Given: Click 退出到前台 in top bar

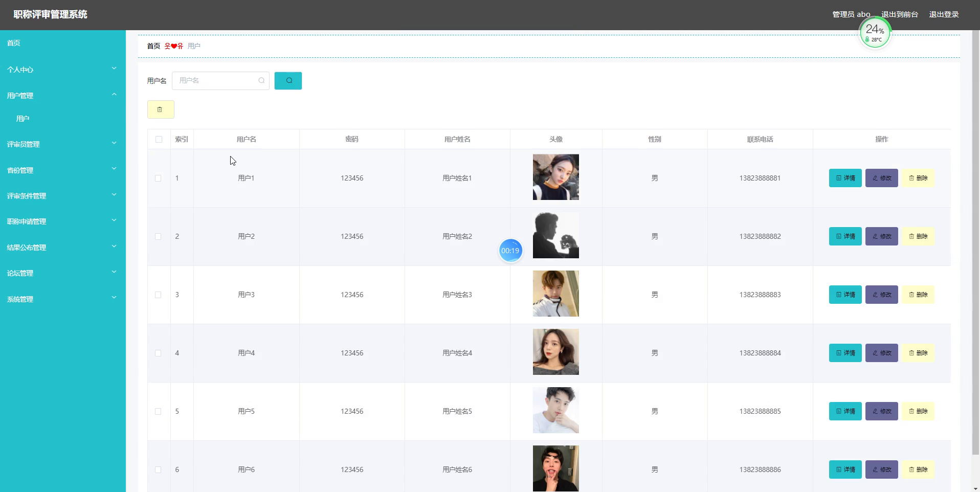Looking at the screenshot, I should [x=900, y=14].
